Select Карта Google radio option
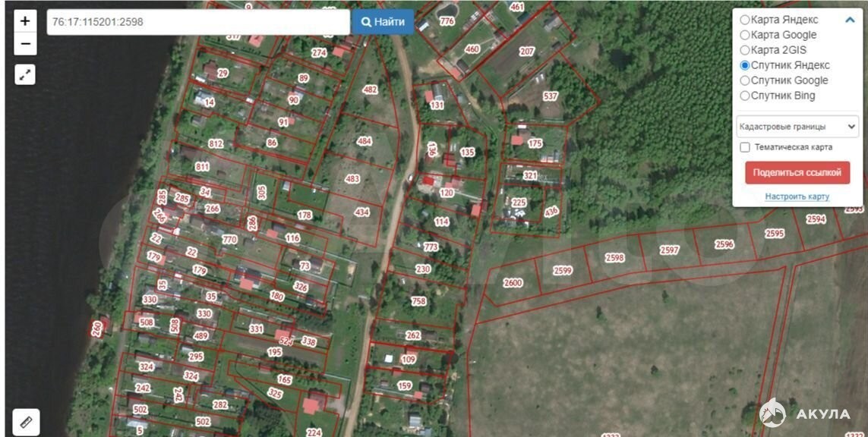868x437 pixels. point(745,35)
